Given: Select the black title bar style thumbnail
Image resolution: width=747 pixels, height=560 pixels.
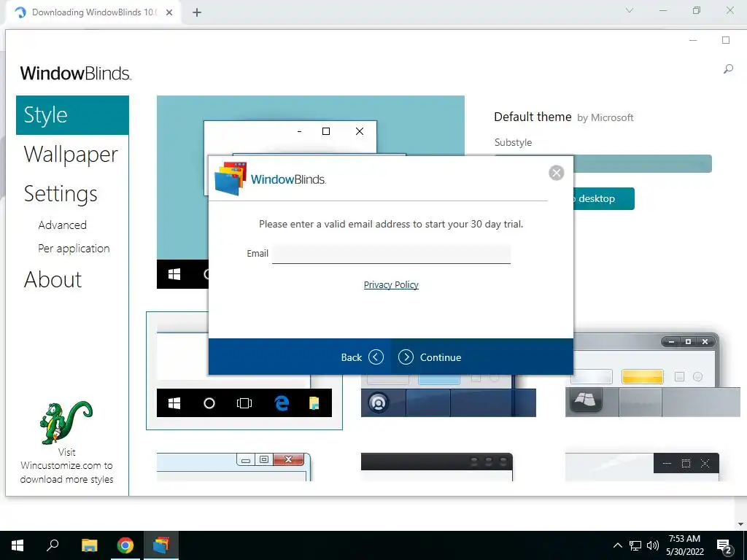Looking at the screenshot, I should pyautogui.click(x=437, y=467).
